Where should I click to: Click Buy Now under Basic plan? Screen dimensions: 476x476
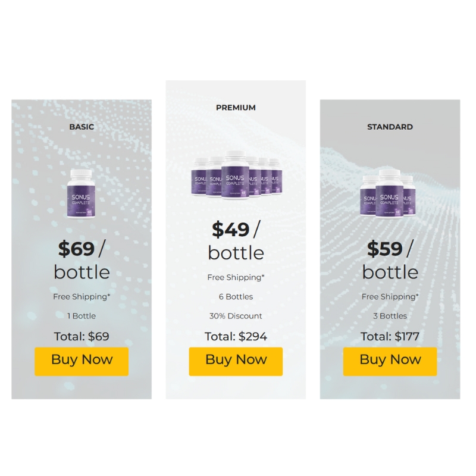pyautogui.click(x=82, y=362)
